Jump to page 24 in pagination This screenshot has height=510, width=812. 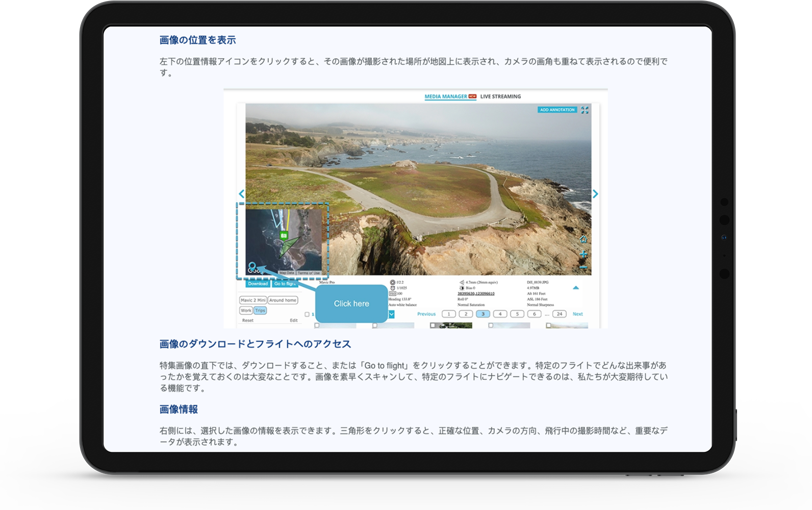click(x=560, y=314)
